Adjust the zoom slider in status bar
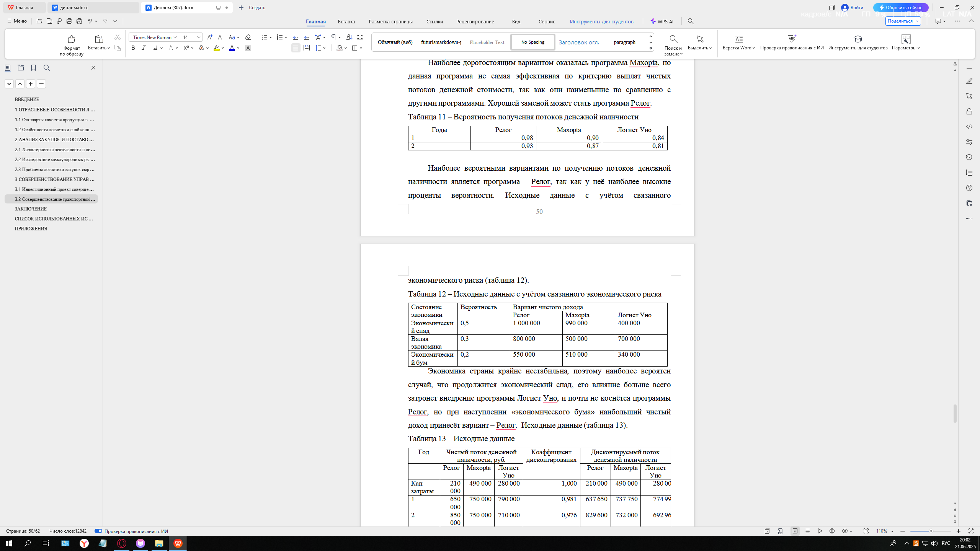Screen dimensions: 980x551 pos(931,531)
